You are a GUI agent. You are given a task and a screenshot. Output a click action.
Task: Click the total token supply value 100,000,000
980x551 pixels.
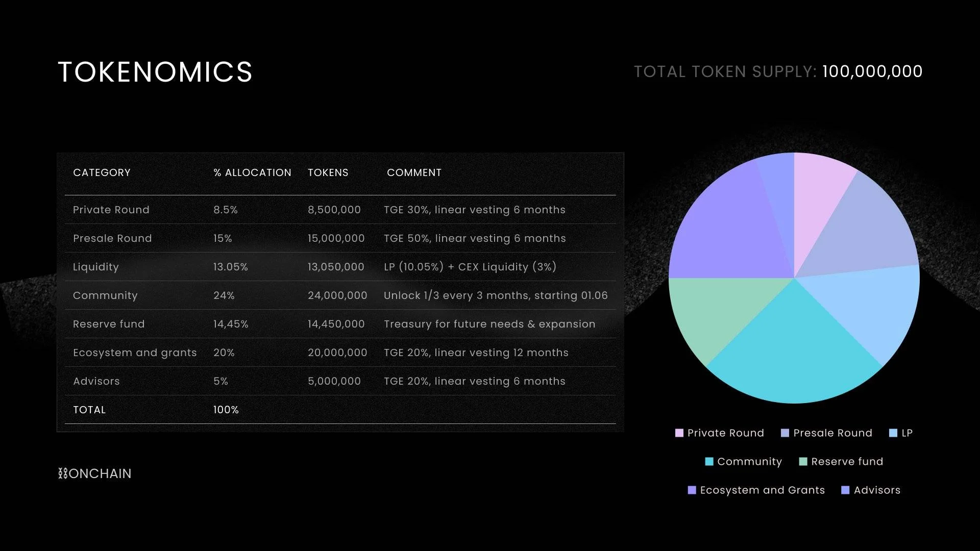click(872, 71)
